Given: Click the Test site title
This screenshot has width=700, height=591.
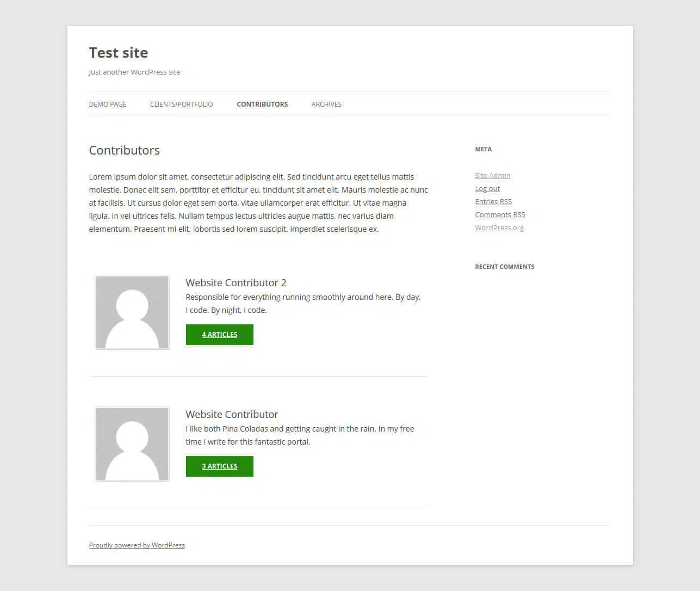Looking at the screenshot, I should (119, 53).
